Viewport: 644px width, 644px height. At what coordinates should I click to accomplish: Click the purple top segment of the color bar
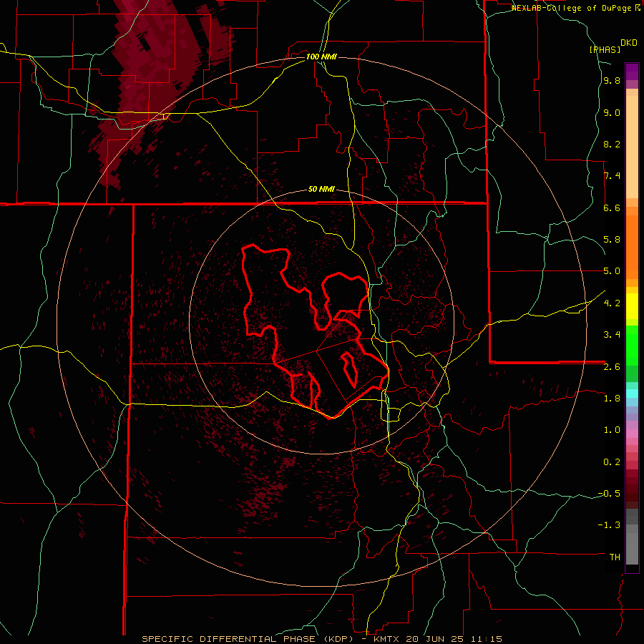click(632, 72)
